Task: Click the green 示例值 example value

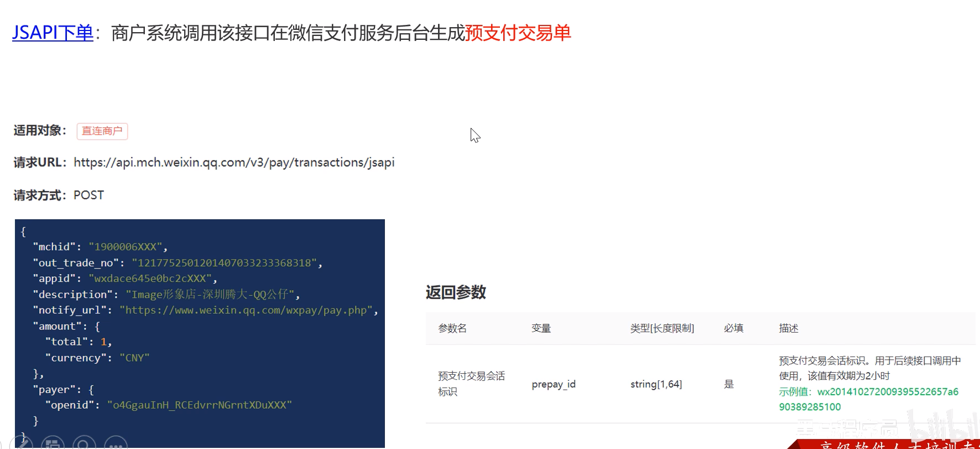Action: click(x=868, y=399)
